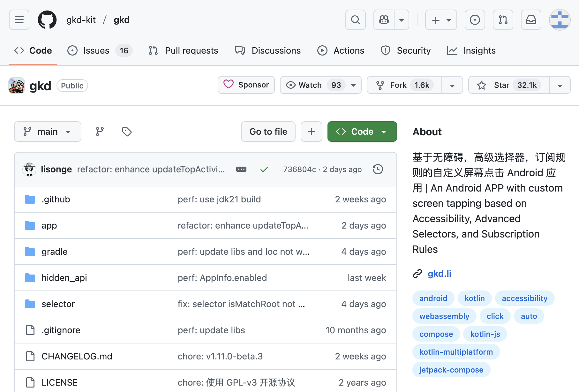Star the gkd repository

(x=508, y=85)
